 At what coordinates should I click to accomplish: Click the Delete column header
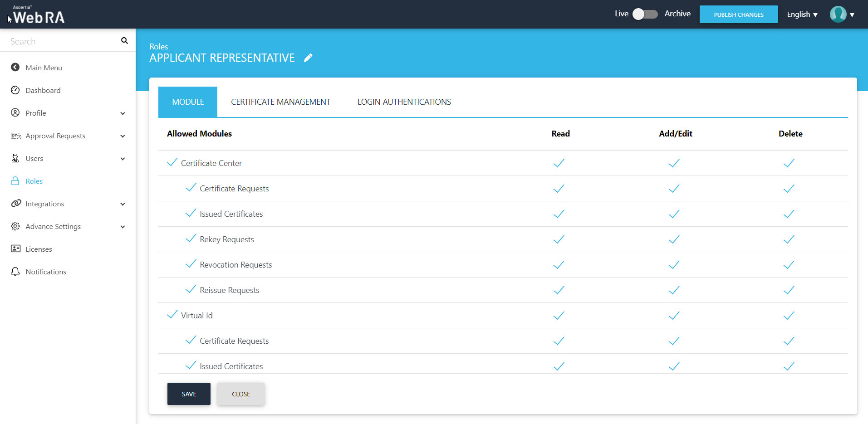[x=790, y=133]
